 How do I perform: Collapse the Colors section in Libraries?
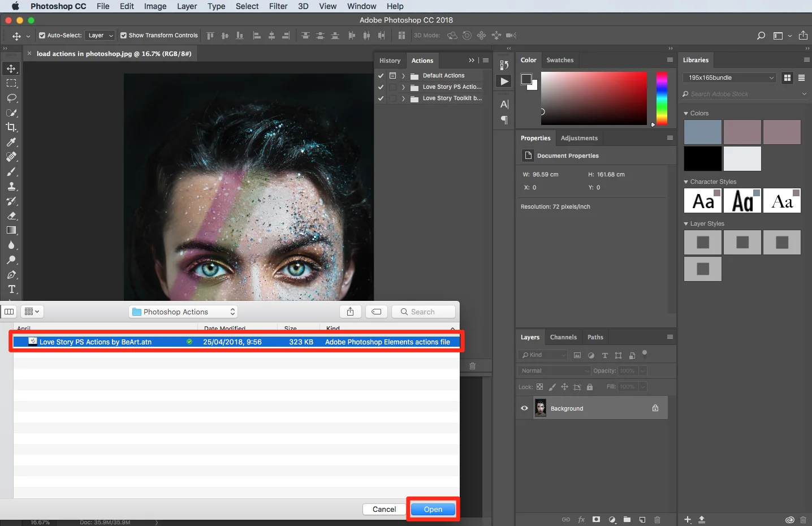point(686,114)
